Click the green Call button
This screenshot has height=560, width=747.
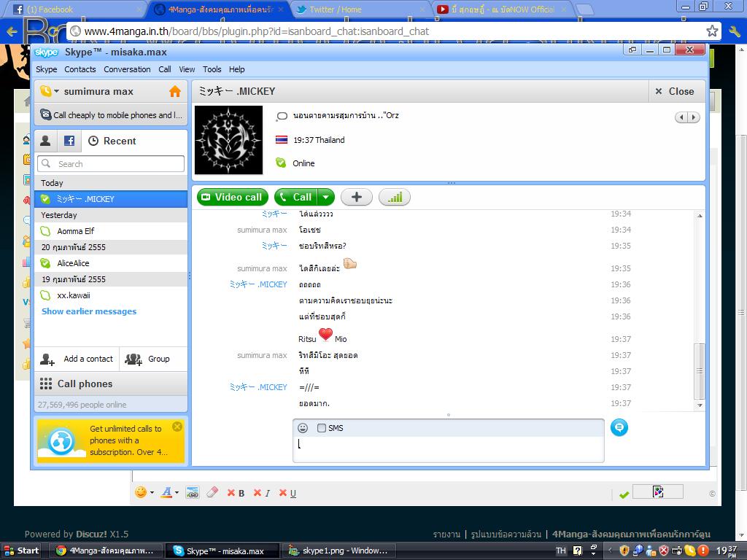[x=296, y=197]
